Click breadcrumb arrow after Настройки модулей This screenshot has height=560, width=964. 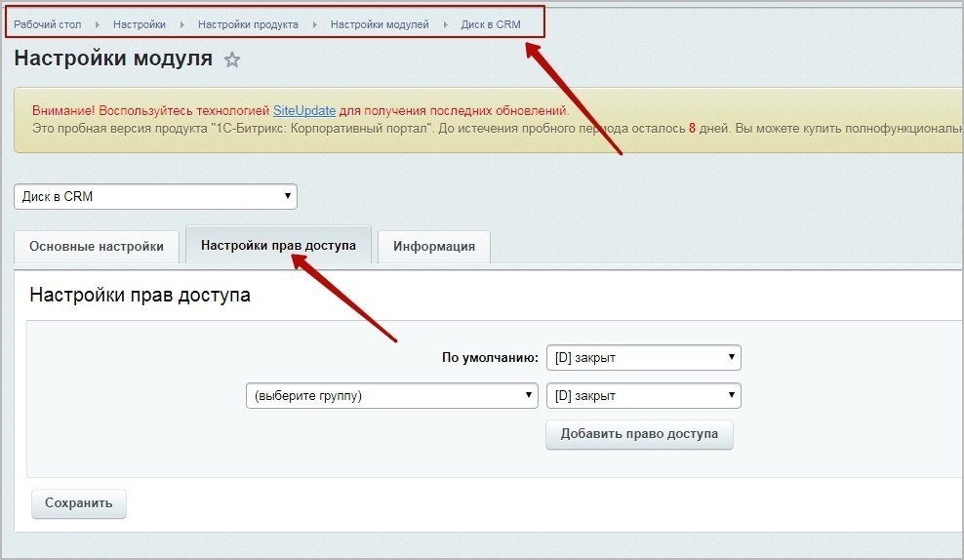445,24
